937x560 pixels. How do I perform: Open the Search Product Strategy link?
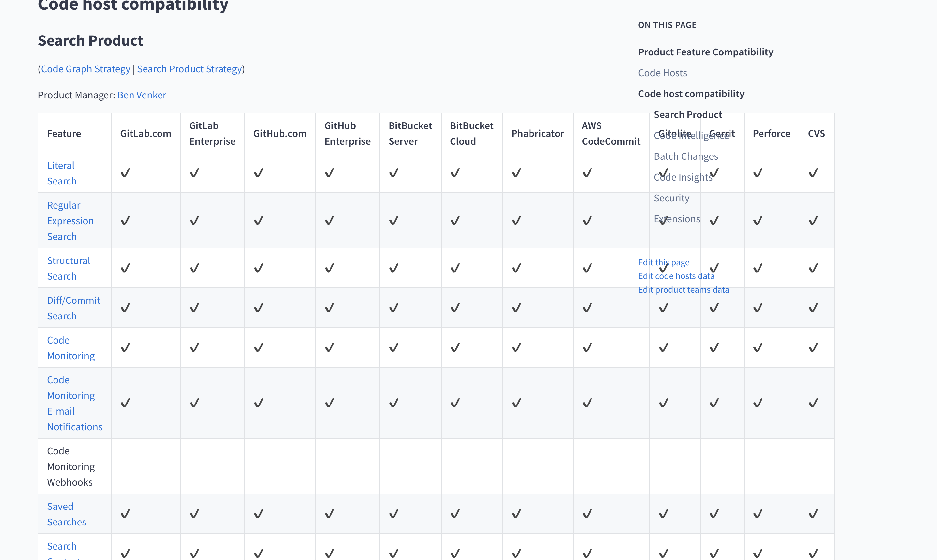190,69
